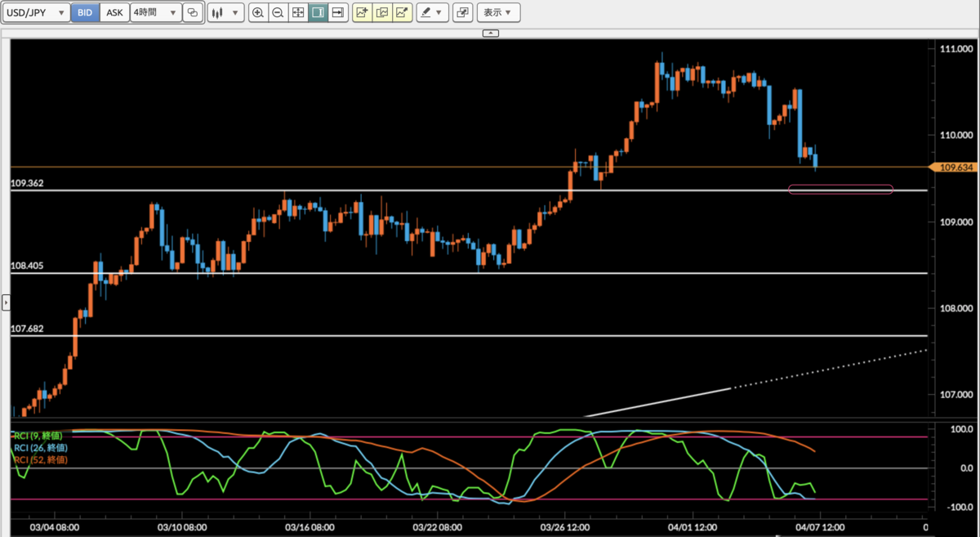Toggle the highlighted right-margin view icon
This screenshot has width=980, height=537.
(317, 12)
